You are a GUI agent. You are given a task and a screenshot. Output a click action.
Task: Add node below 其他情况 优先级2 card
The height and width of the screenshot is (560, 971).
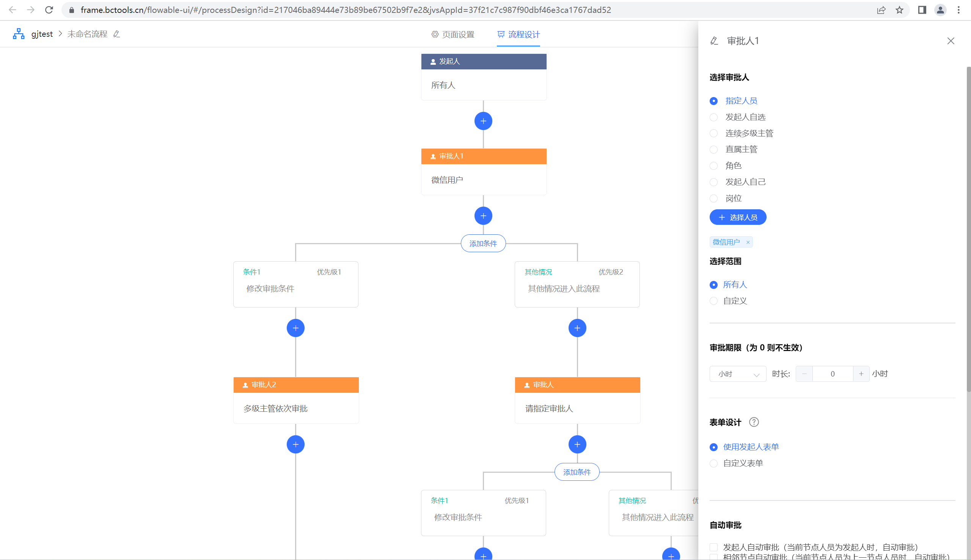point(577,328)
